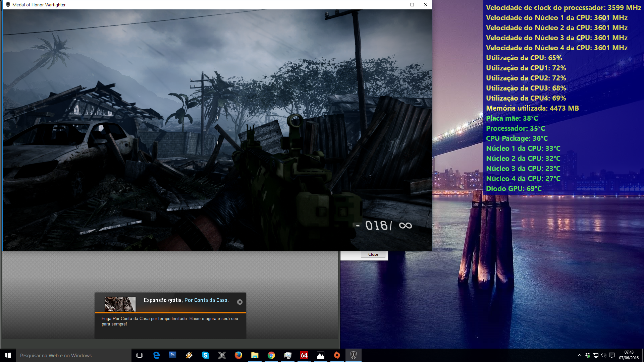Viewport: 644px width, 362px height.
Task: Show hidden system tray icons
Action: [x=580, y=355]
